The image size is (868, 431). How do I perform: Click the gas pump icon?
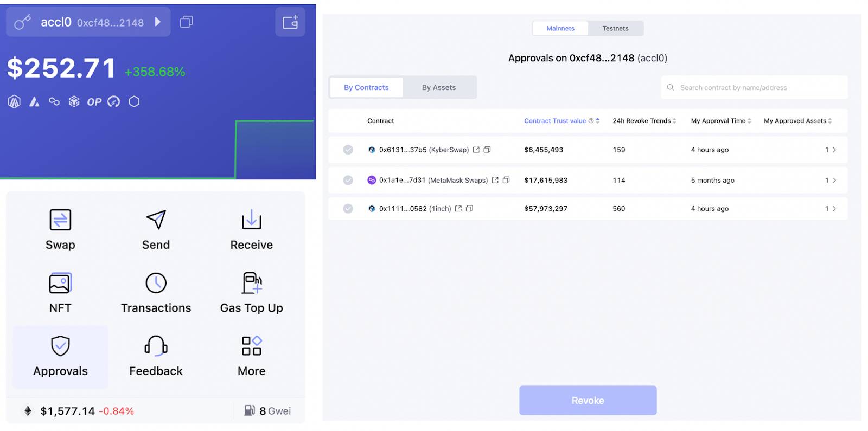pos(250,410)
